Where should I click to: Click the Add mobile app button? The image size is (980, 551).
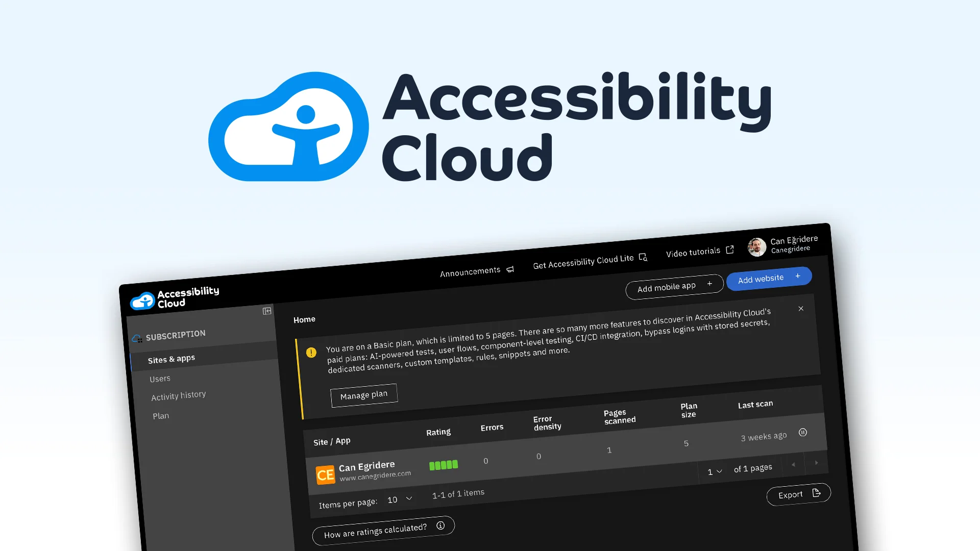point(674,287)
